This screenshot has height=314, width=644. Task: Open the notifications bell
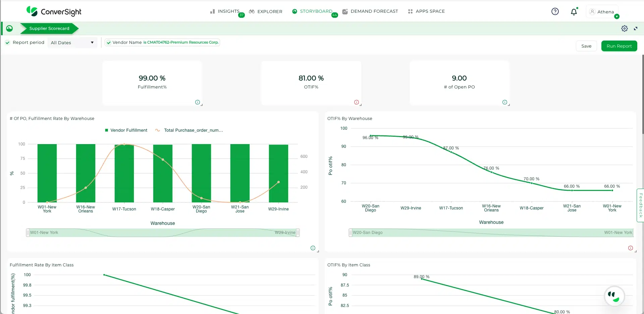tap(574, 12)
